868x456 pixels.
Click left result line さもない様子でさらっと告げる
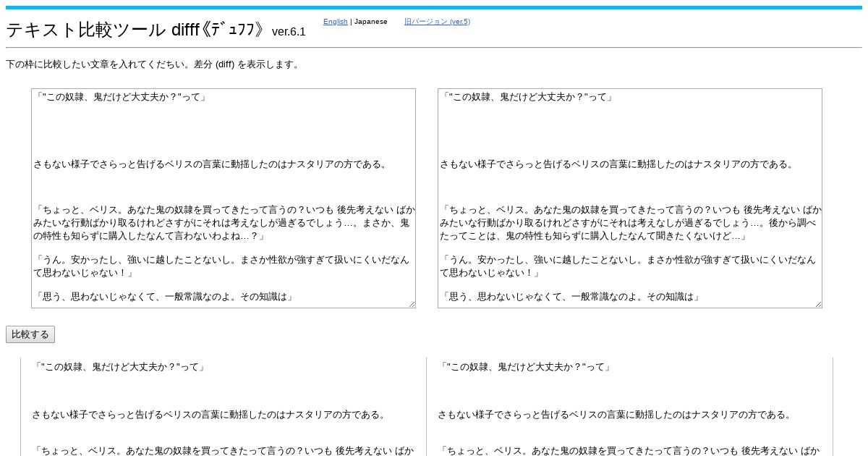209,415
